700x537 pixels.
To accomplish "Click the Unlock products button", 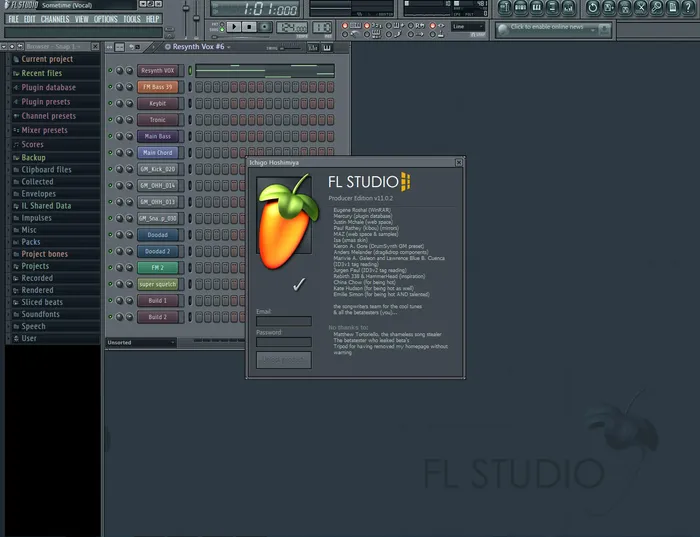I will tap(284, 360).
